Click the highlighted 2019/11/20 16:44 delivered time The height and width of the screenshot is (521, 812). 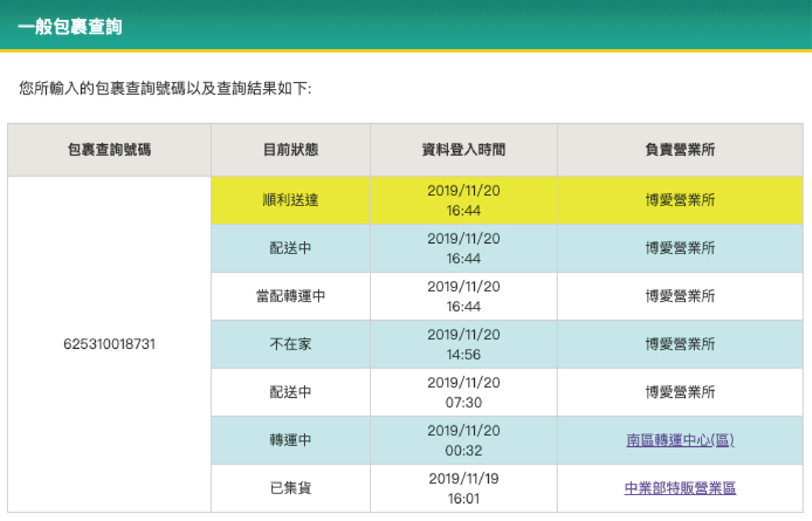(464, 200)
